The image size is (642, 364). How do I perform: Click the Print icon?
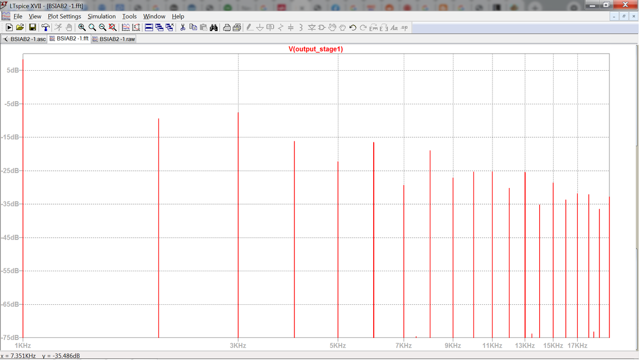tap(237, 28)
